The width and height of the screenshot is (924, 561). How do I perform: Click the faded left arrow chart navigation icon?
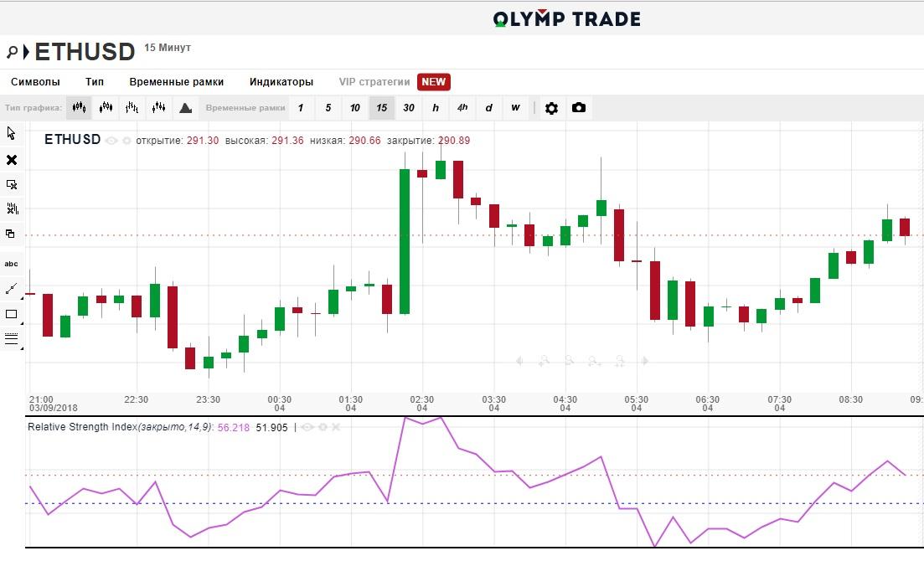coord(519,361)
